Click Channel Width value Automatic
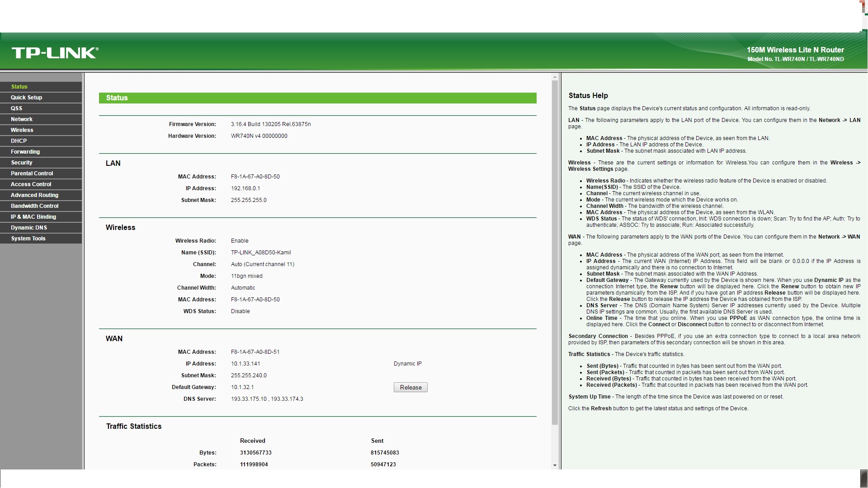868x488 pixels. pyautogui.click(x=243, y=288)
